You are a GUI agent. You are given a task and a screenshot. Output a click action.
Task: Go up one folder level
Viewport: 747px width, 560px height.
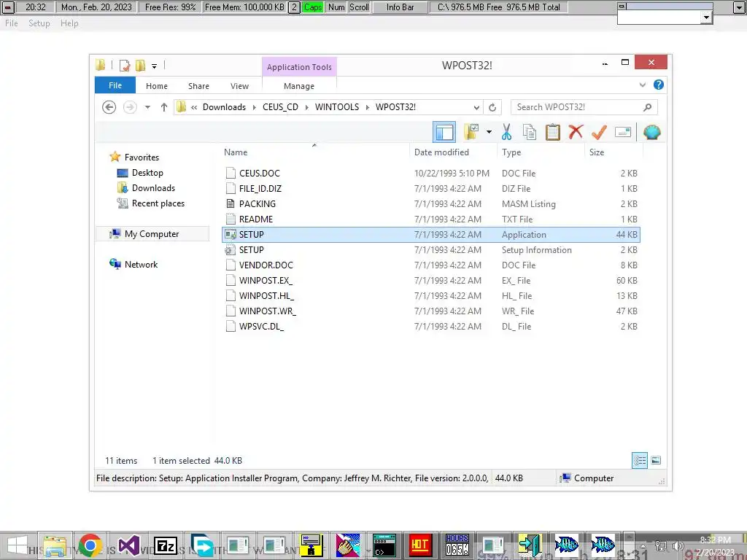(164, 107)
